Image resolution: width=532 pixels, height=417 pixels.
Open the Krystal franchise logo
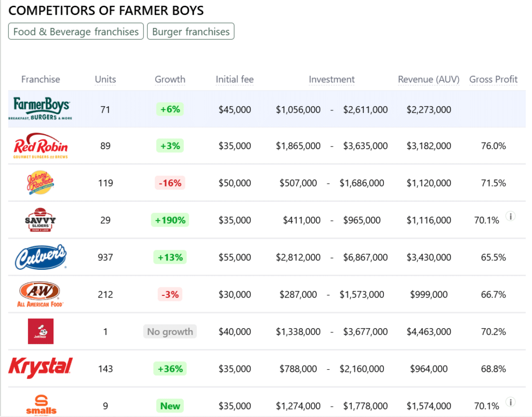point(41,368)
